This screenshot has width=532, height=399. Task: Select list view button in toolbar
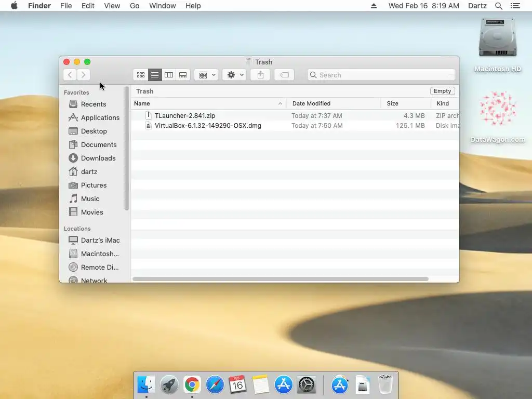155,75
